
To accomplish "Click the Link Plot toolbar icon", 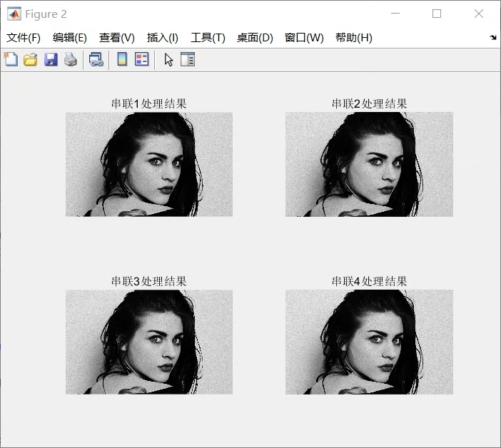I will (96, 60).
